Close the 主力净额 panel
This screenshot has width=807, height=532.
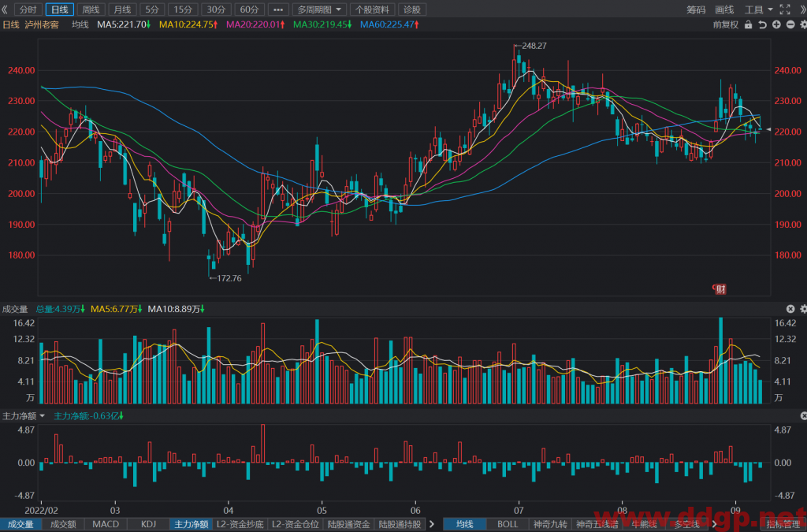(803, 415)
